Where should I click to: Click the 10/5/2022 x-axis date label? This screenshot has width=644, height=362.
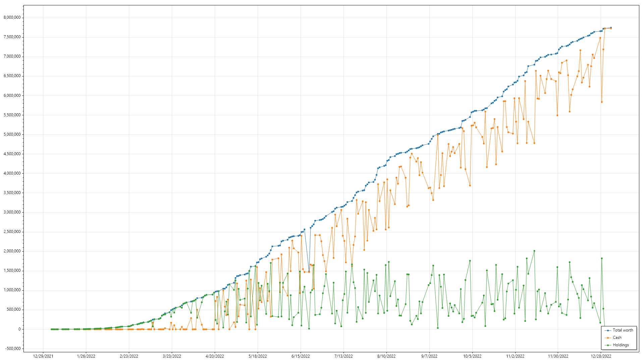tap(472, 356)
